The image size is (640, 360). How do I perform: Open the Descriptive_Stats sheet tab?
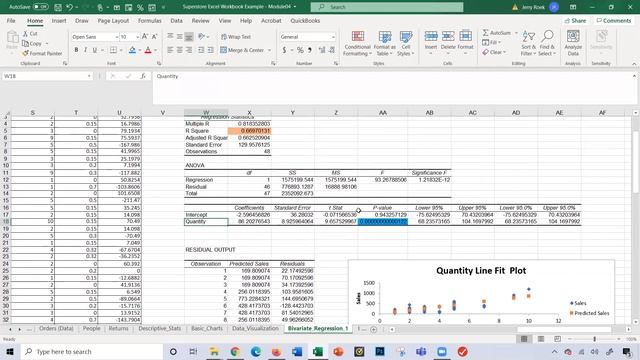coord(160,329)
